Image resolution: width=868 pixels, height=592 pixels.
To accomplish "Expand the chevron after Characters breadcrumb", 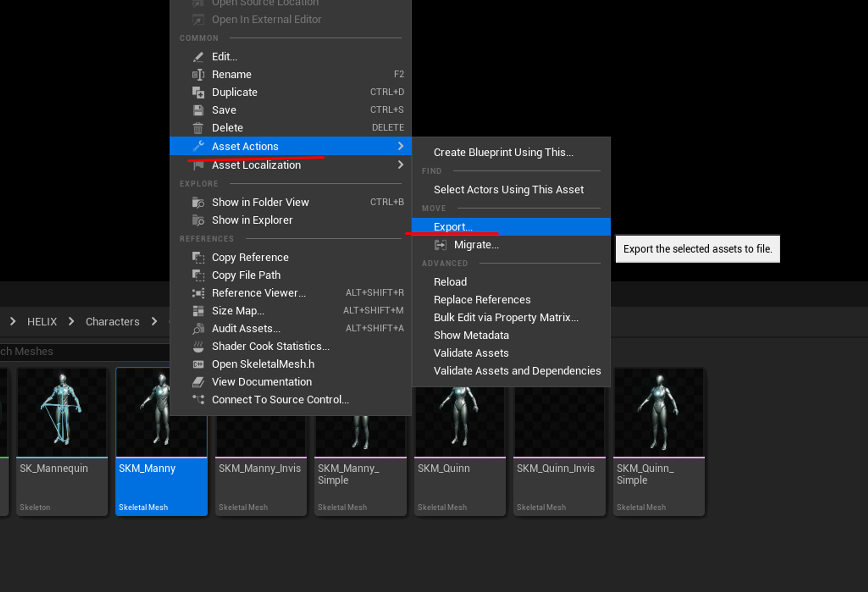I will click(155, 322).
